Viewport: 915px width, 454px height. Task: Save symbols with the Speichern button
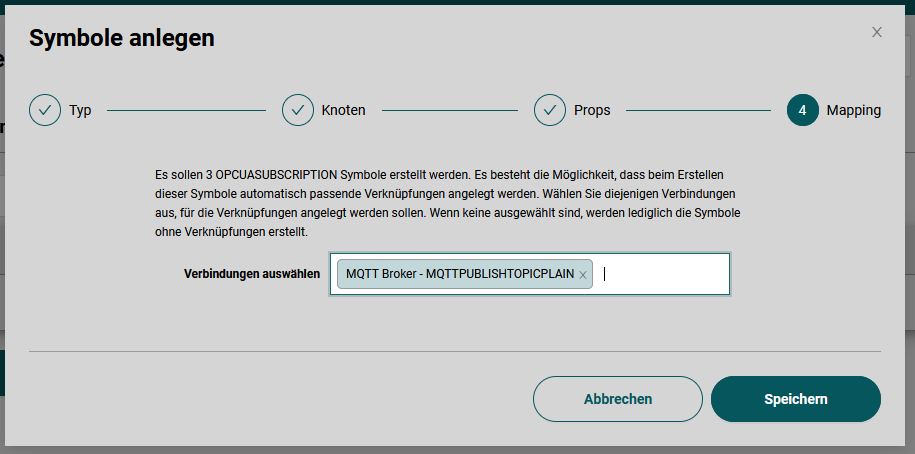[x=795, y=399]
